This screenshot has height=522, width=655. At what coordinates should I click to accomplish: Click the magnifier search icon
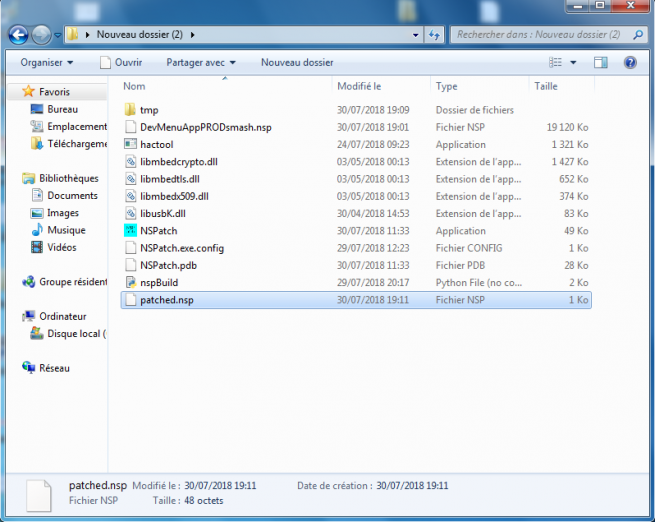point(637,35)
